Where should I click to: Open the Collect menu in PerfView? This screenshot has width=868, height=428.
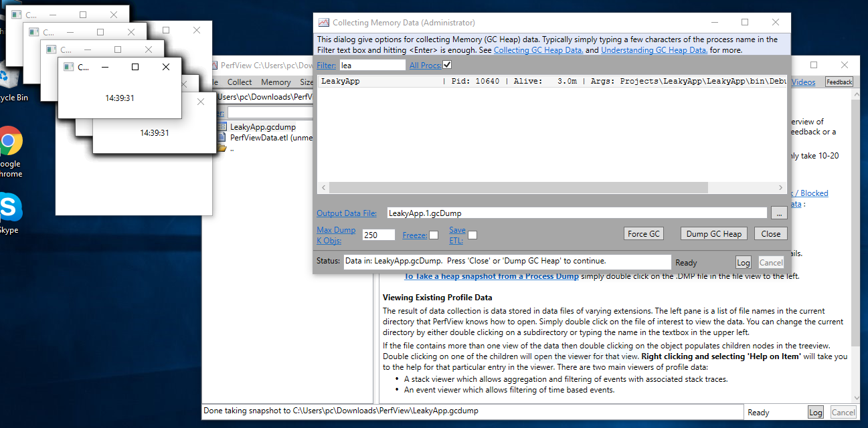(240, 82)
